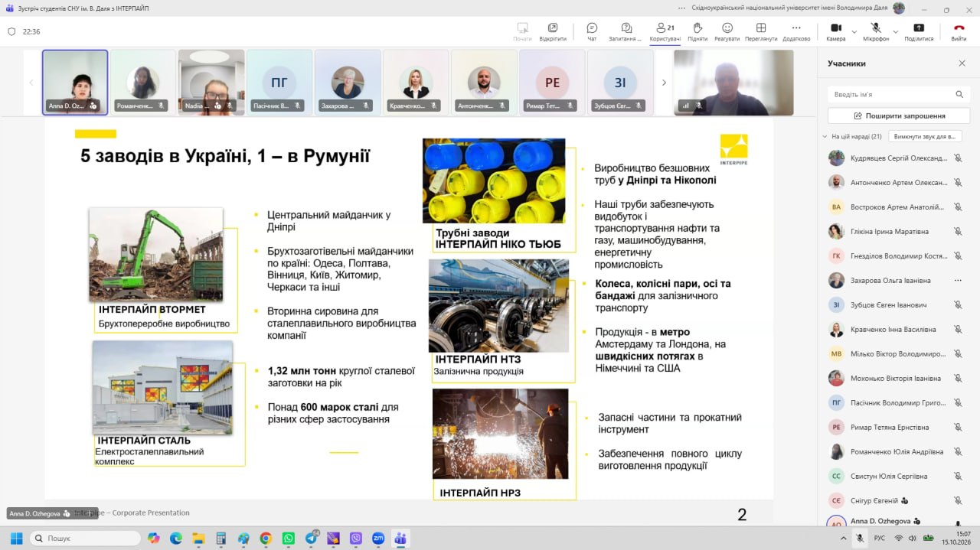The height and width of the screenshot is (550, 980).
Task: Collapse the 'На цій нараді (21)' section
Action: click(825, 136)
